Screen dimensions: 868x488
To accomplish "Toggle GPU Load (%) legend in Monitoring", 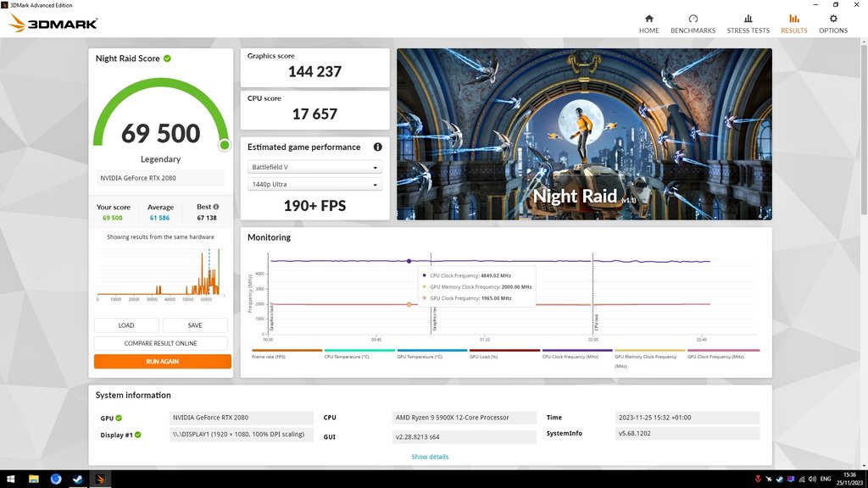I will coord(504,353).
